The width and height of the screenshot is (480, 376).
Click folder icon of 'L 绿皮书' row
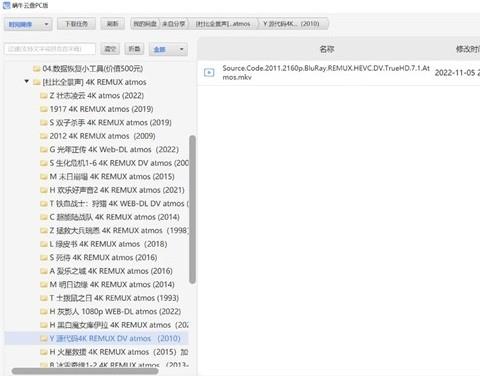pyautogui.click(x=44, y=244)
